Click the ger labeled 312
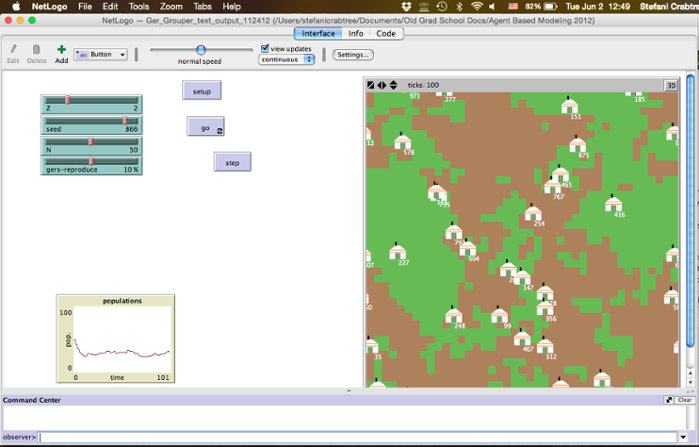This screenshot has height=447, width=699. (x=545, y=345)
